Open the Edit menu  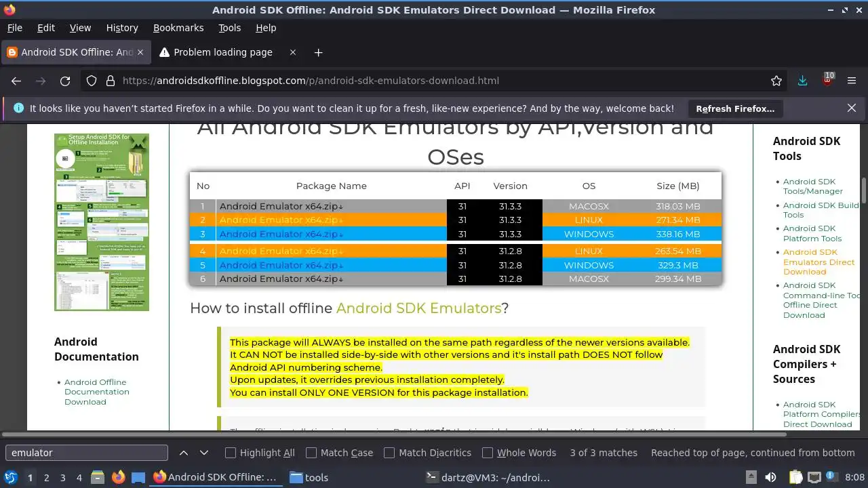pyautogui.click(x=46, y=28)
